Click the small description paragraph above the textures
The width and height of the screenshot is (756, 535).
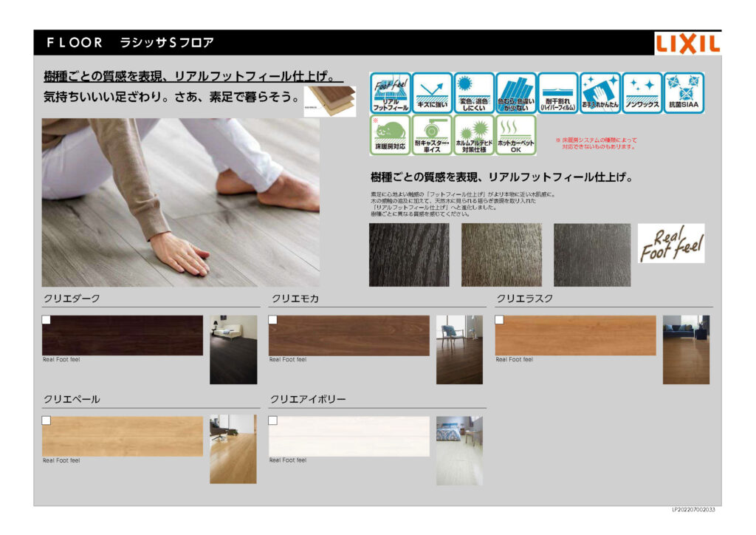pos(463,204)
